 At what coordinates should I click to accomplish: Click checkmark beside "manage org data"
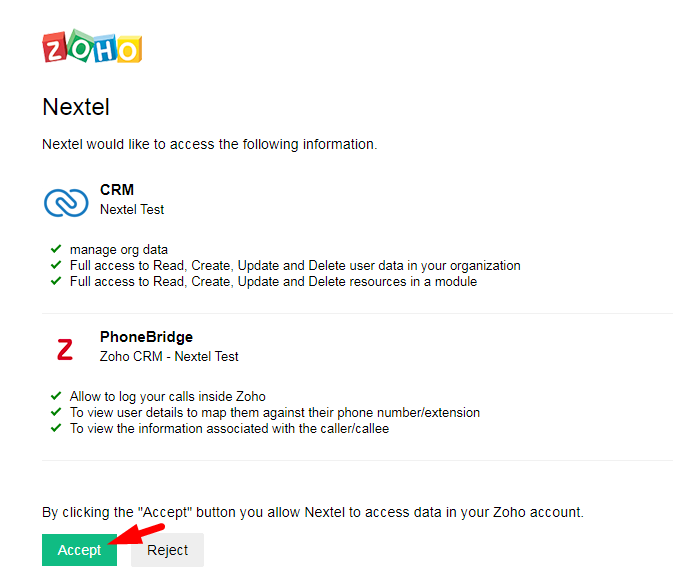56,249
